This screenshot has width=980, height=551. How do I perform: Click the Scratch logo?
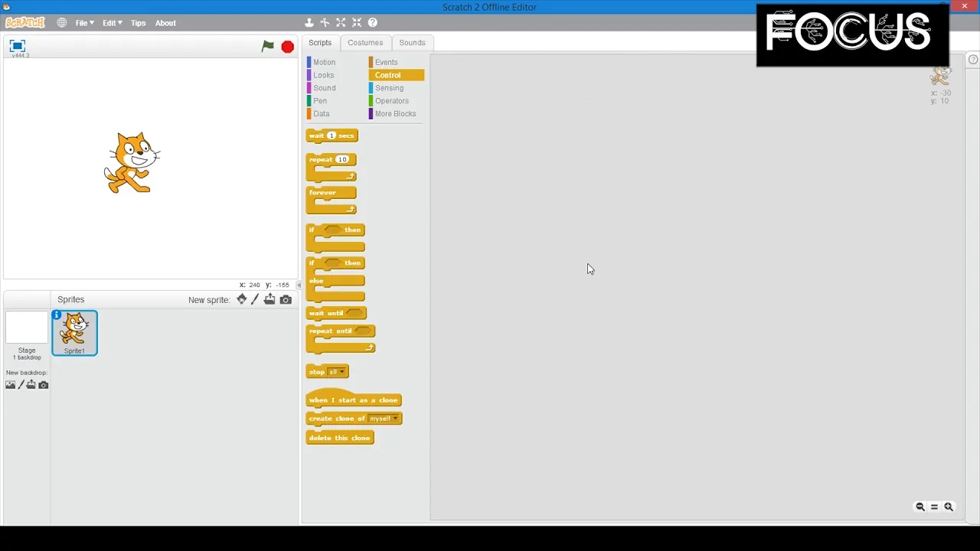[25, 23]
